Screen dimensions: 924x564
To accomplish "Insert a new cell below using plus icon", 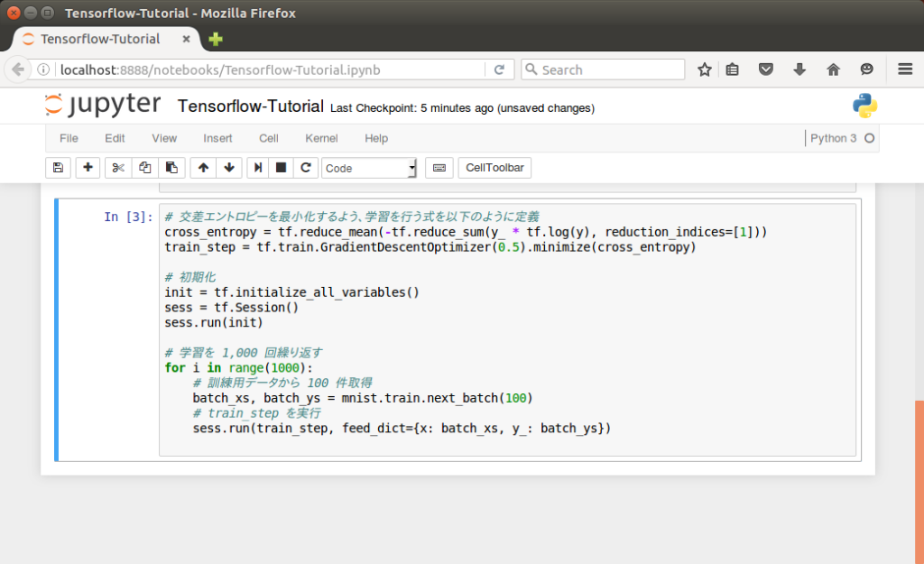I will [88, 167].
